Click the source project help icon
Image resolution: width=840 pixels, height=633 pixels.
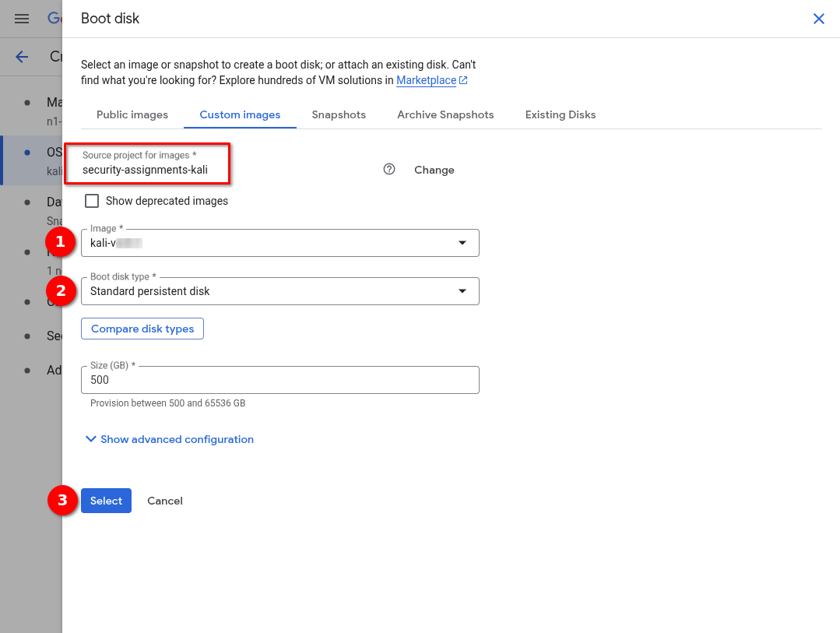pyautogui.click(x=389, y=170)
